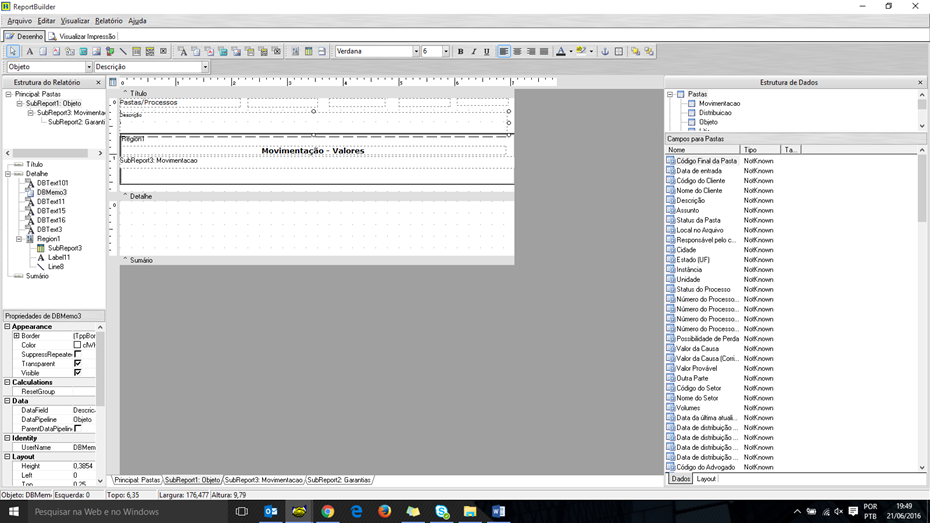Screen dimensions: 930x523
Task: Select the System Variable component tool
Action: click(x=70, y=52)
